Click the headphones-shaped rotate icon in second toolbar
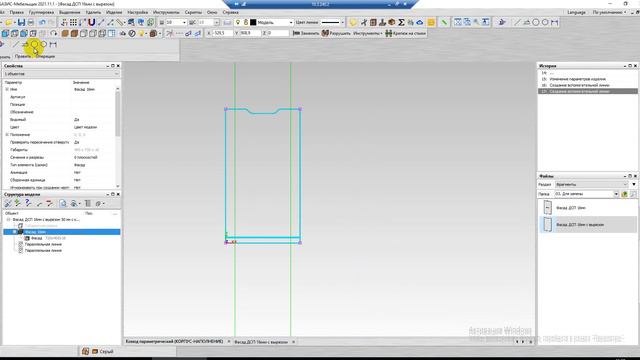Image resolution: width=640 pixels, height=360 pixels. tap(53, 33)
